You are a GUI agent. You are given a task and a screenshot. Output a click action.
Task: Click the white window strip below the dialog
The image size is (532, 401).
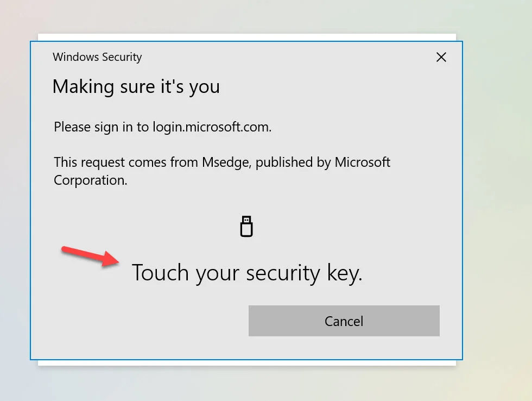click(x=247, y=363)
